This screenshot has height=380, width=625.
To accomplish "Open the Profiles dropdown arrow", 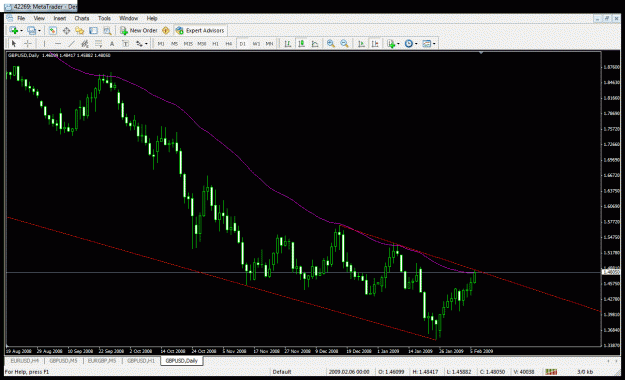I will [39, 31].
